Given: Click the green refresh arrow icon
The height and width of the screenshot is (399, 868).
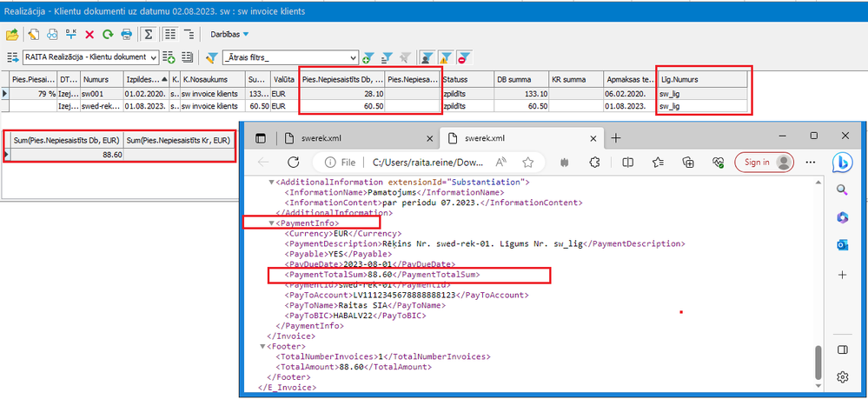Looking at the screenshot, I should (108, 35).
